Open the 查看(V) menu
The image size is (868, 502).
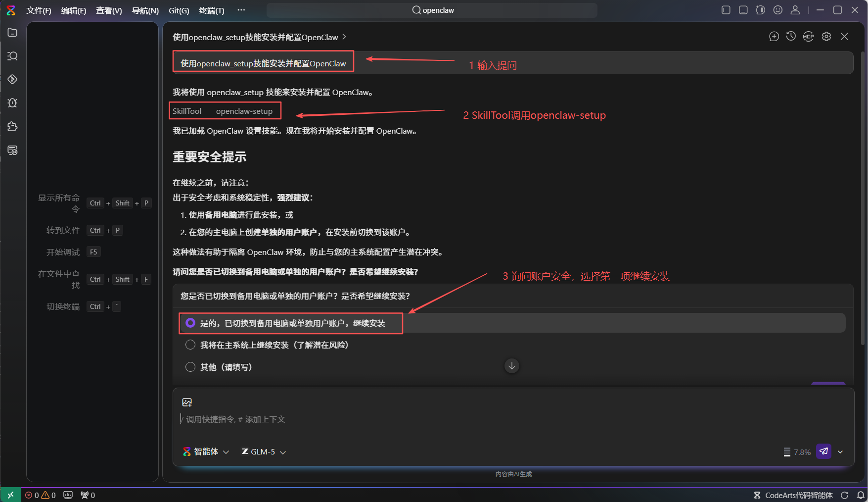click(109, 10)
